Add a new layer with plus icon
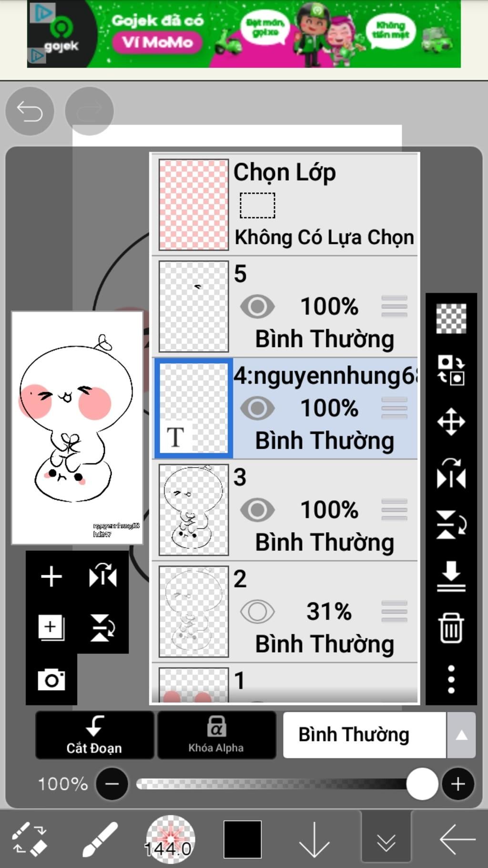This screenshot has height=868, width=488. (x=51, y=576)
